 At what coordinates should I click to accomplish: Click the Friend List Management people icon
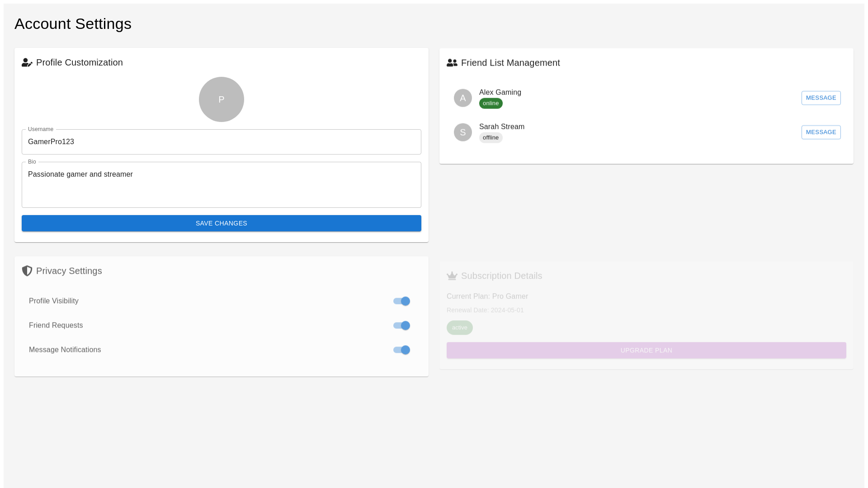tap(452, 63)
